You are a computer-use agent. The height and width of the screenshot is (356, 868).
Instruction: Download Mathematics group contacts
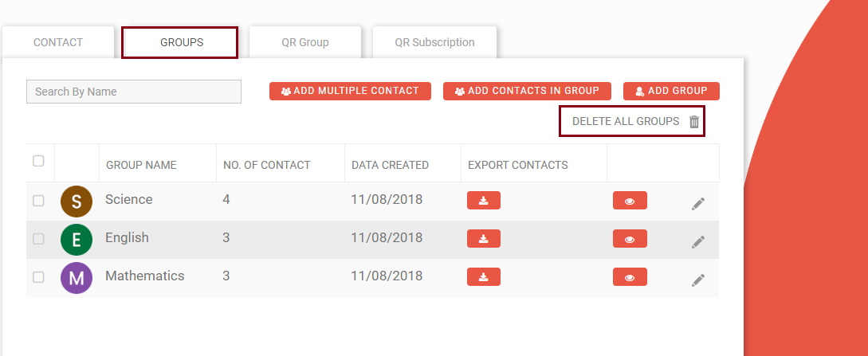(483, 276)
